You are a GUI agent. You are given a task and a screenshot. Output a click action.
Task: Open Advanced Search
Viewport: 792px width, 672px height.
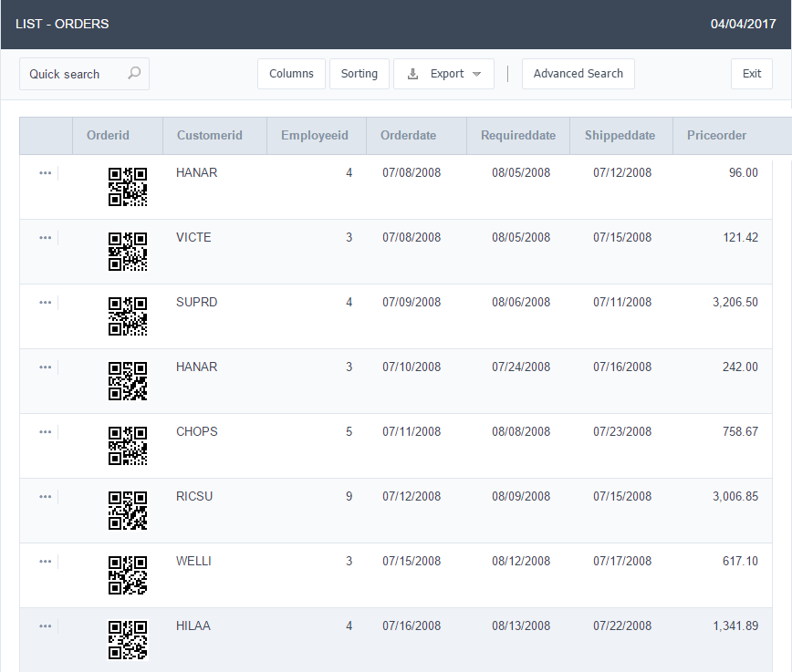click(578, 73)
